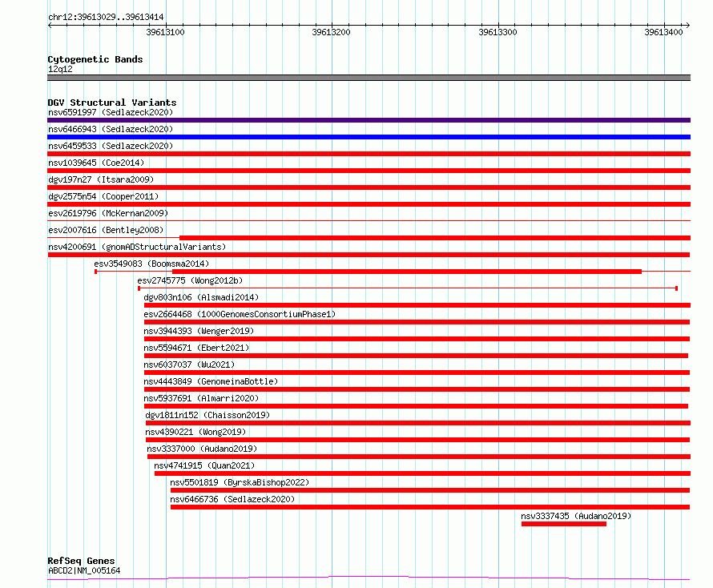Image resolution: width=713 pixels, height=588 pixels.
Task: Click the short red nsv3337435 variant bar
Action: click(x=564, y=525)
